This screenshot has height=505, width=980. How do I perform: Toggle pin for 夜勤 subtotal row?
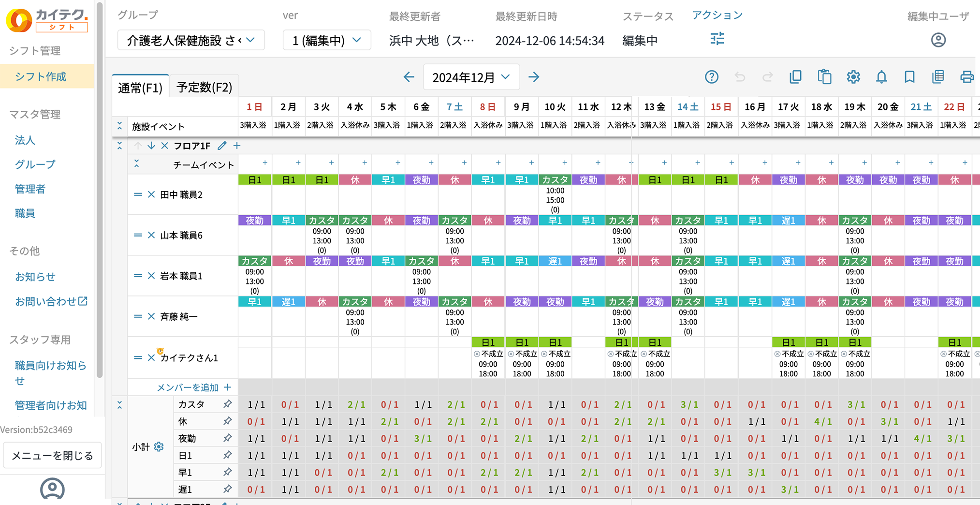click(x=227, y=438)
